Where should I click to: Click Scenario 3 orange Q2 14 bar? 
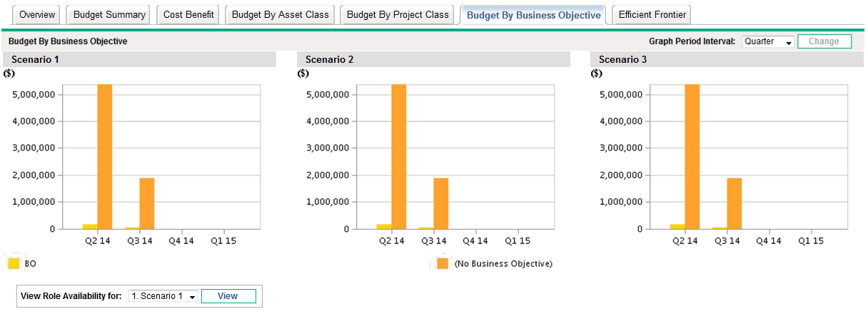692,157
